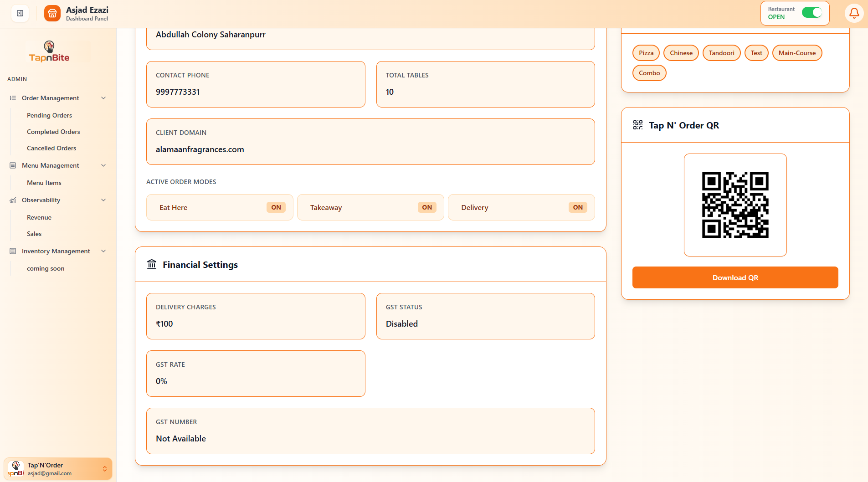This screenshot has width=868, height=482.
Task: Open Pending Orders page
Action: coord(49,115)
